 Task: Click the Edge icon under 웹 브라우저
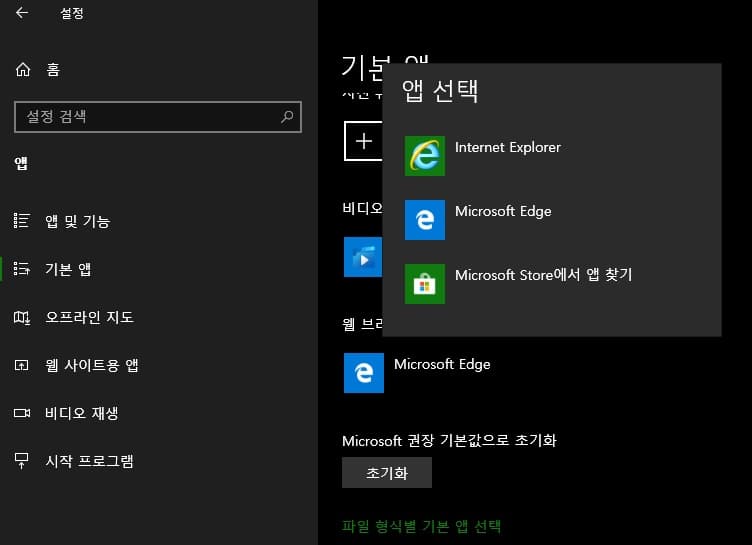coord(364,373)
